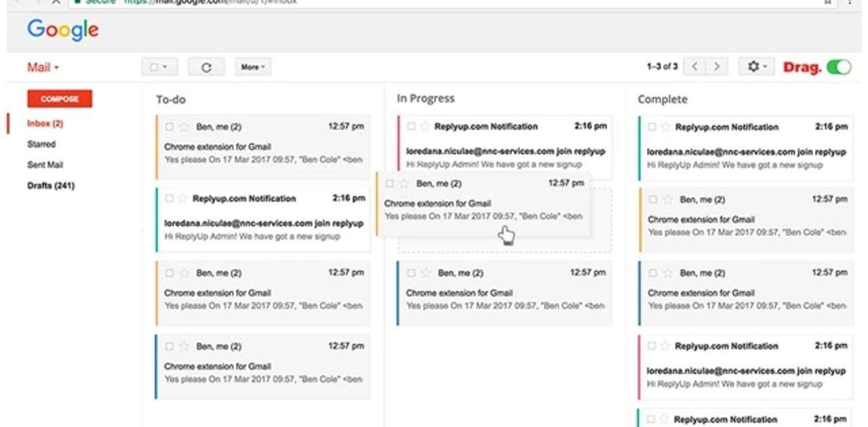Star the first To-do email from Ben

pos(184,127)
